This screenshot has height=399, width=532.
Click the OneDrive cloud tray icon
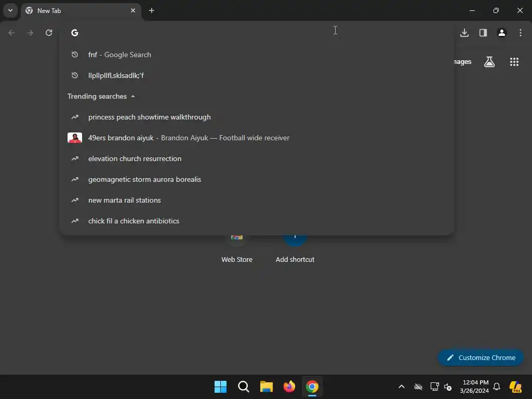[x=418, y=387]
